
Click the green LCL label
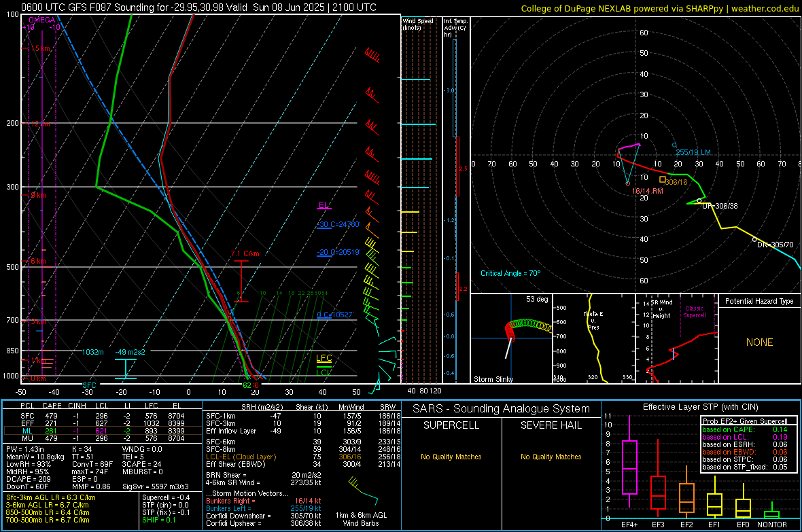pyautogui.click(x=324, y=372)
